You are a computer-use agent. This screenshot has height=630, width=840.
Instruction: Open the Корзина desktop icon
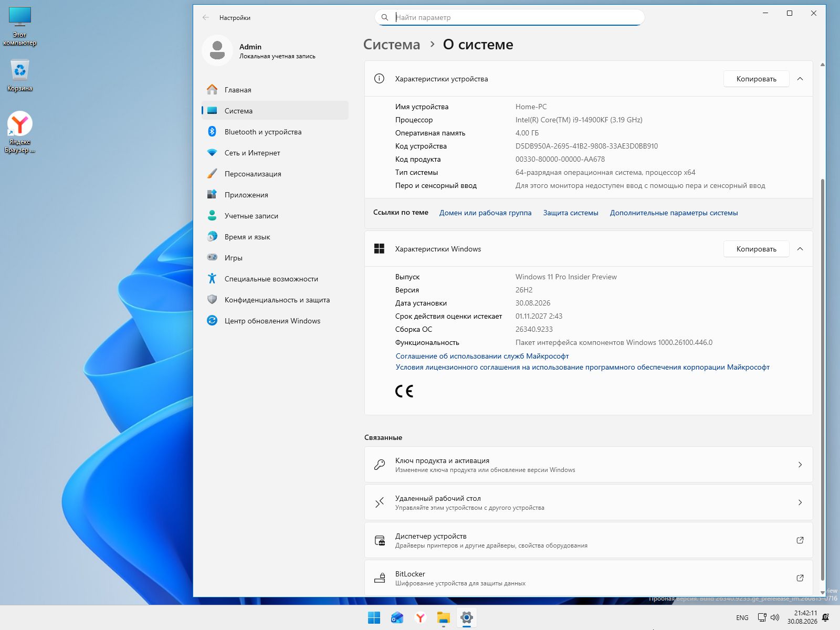tap(20, 75)
